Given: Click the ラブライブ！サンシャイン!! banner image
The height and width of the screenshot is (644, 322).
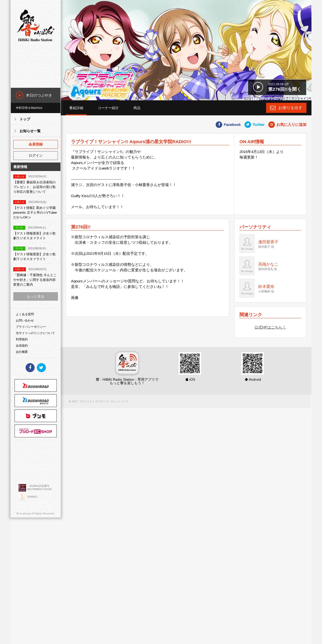Looking at the screenshot, I should pos(186,50).
